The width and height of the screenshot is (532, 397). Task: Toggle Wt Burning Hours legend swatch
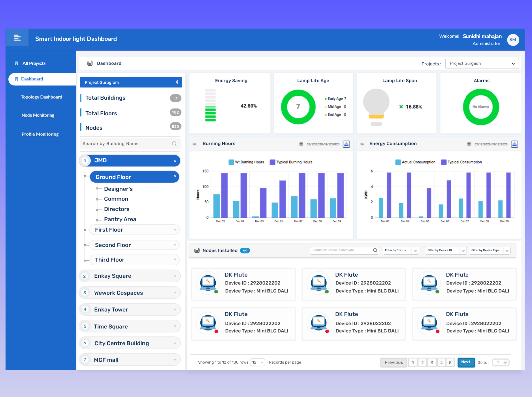pyautogui.click(x=231, y=162)
